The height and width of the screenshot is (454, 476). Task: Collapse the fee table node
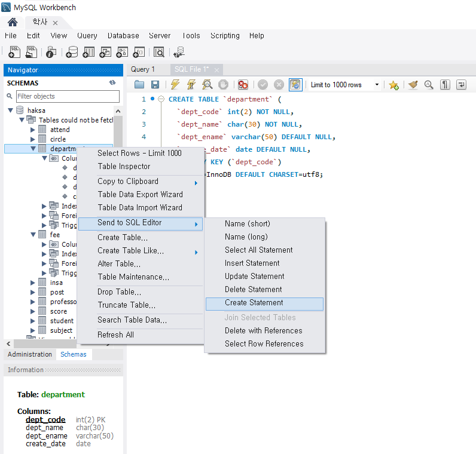coord(33,234)
